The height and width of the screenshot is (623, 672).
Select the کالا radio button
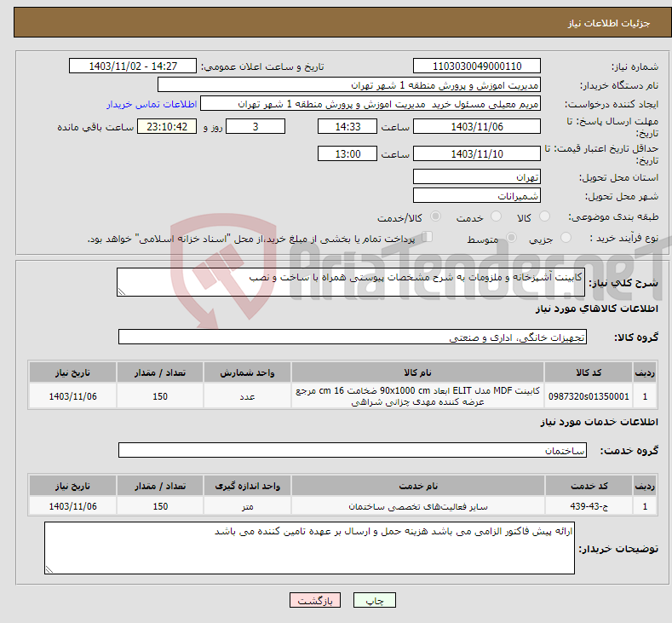coord(544,216)
